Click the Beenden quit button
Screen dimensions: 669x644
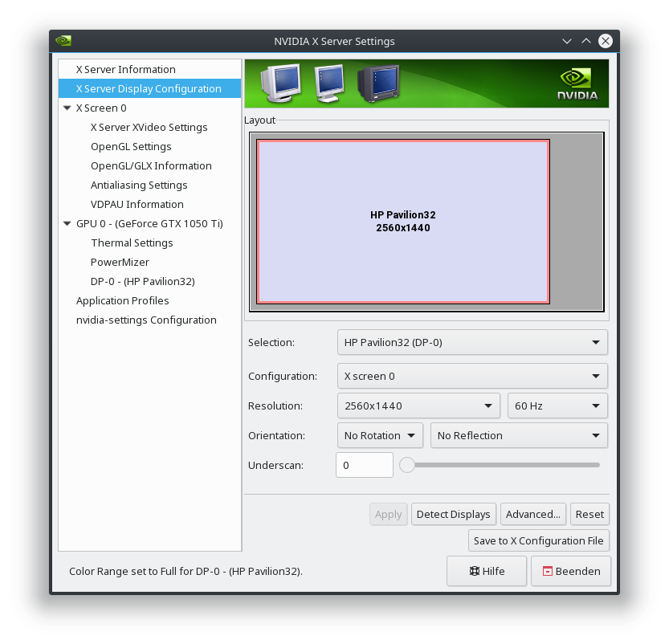[571, 571]
